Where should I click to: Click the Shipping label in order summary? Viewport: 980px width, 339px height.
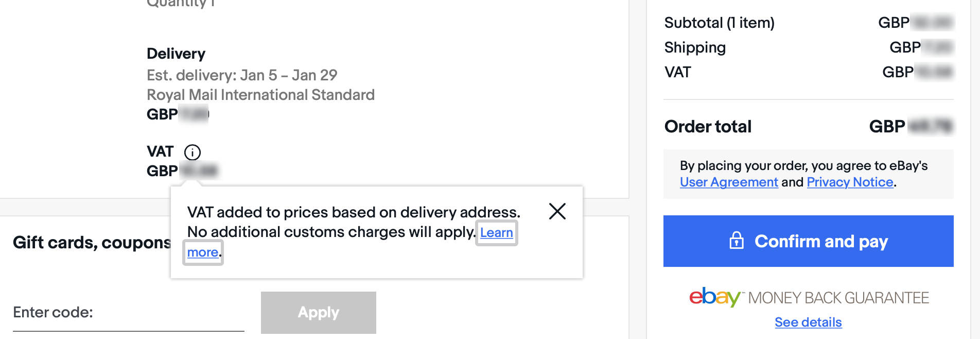(695, 48)
